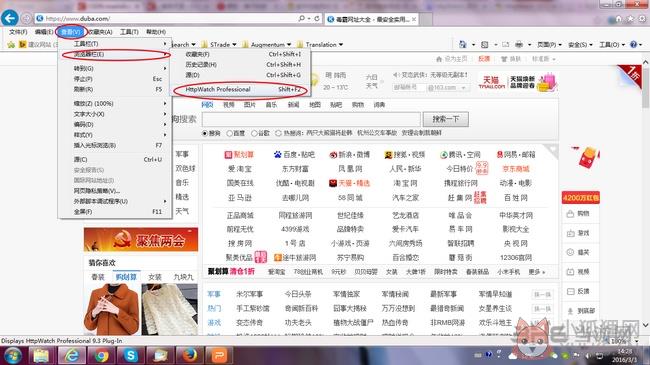Click the command bar home page icon
650x365 pixels.
coord(463,44)
